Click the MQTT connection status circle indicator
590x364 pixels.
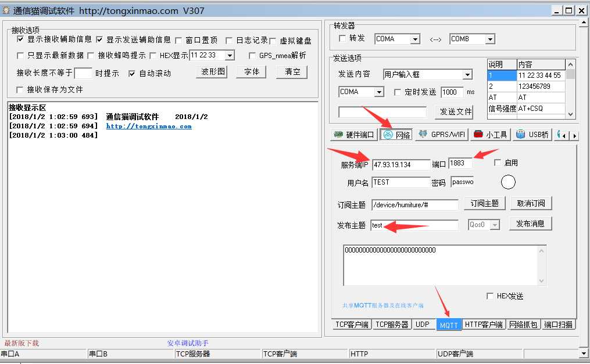(508, 182)
